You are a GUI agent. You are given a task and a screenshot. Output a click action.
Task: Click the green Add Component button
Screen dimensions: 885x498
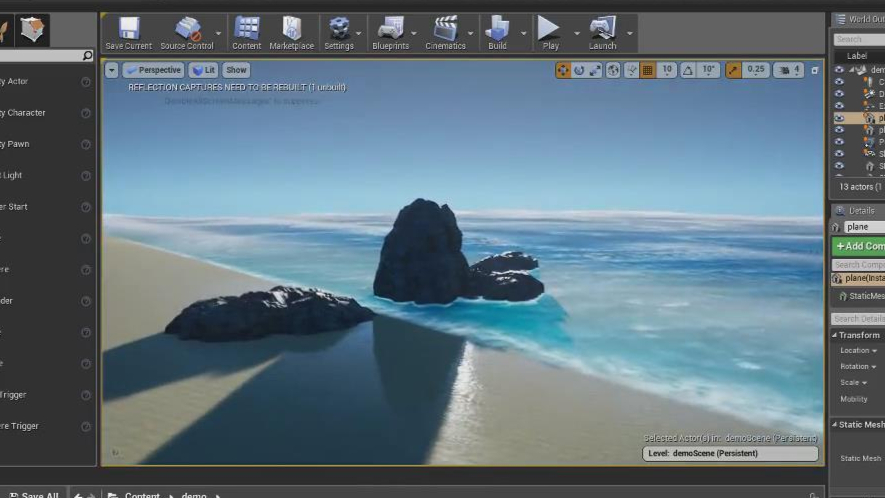click(x=859, y=246)
